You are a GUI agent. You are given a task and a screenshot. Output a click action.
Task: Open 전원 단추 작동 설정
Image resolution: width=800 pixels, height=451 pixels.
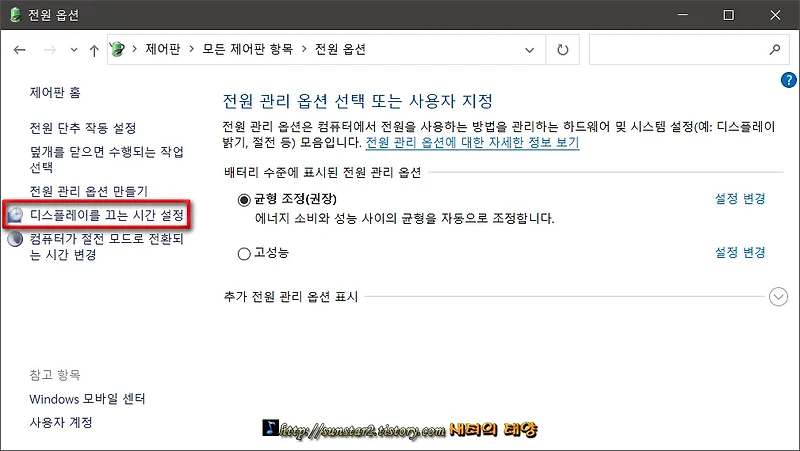[x=83, y=128]
